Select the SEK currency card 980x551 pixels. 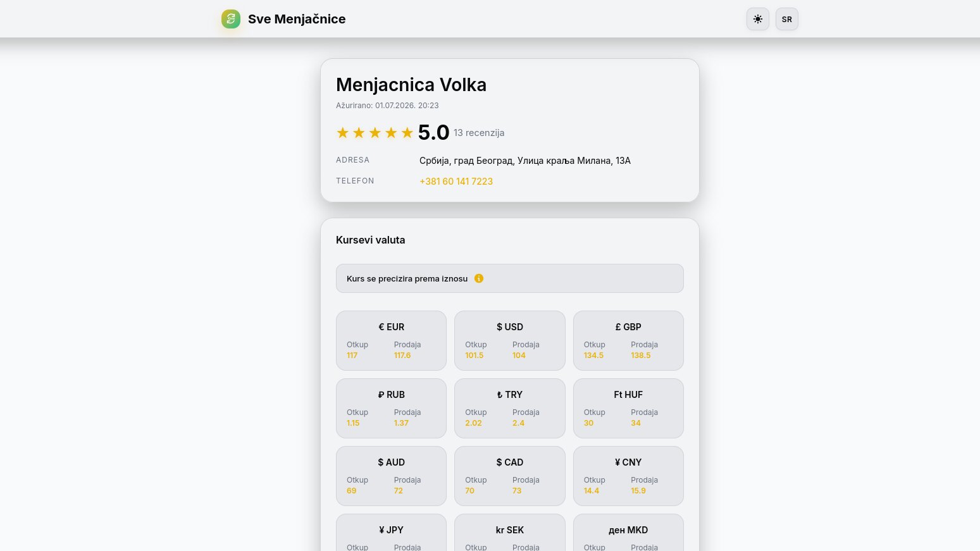click(510, 533)
